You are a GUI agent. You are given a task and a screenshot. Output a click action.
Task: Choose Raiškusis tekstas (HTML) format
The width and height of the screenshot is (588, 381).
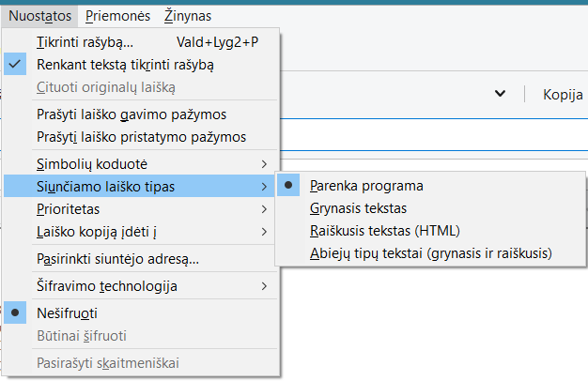point(384,231)
